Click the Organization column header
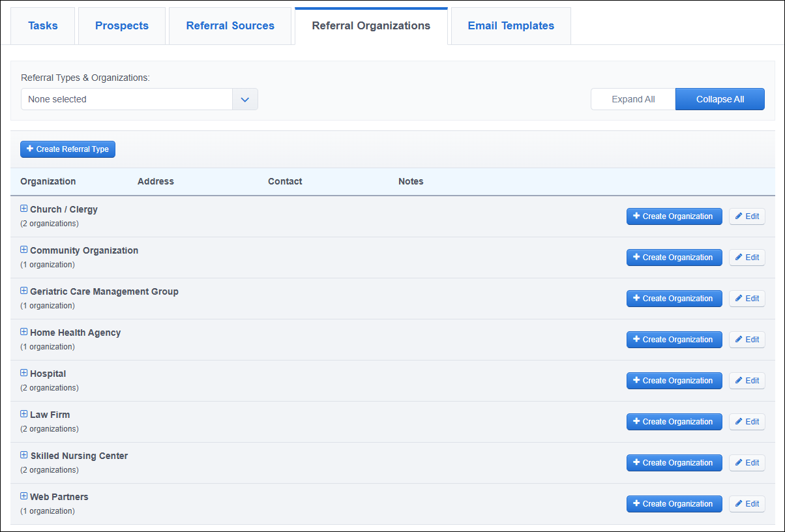Viewport: 785px width, 532px height. click(48, 181)
